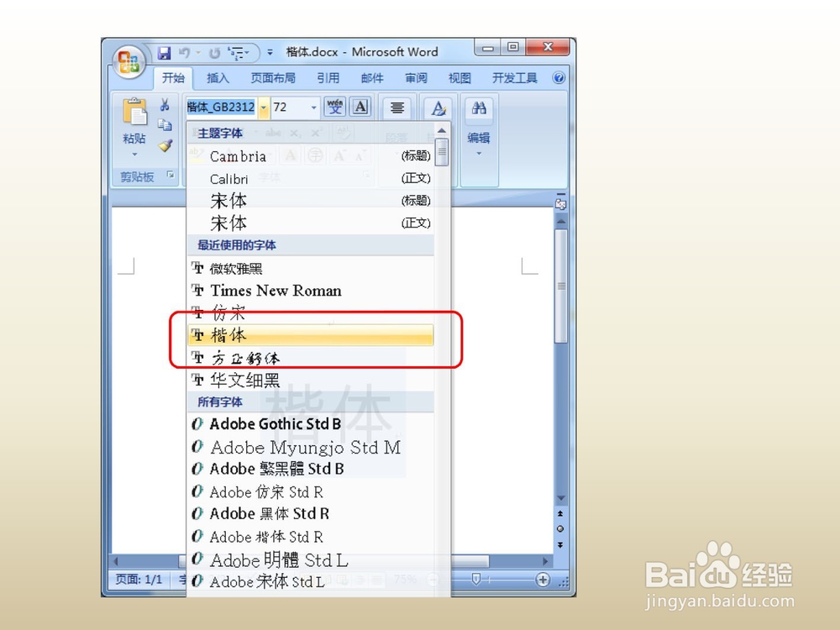Viewport: 840px width, 630px height.
Task: Switch to the 页面布局 ribbon tab
Action: coord(272,77)
